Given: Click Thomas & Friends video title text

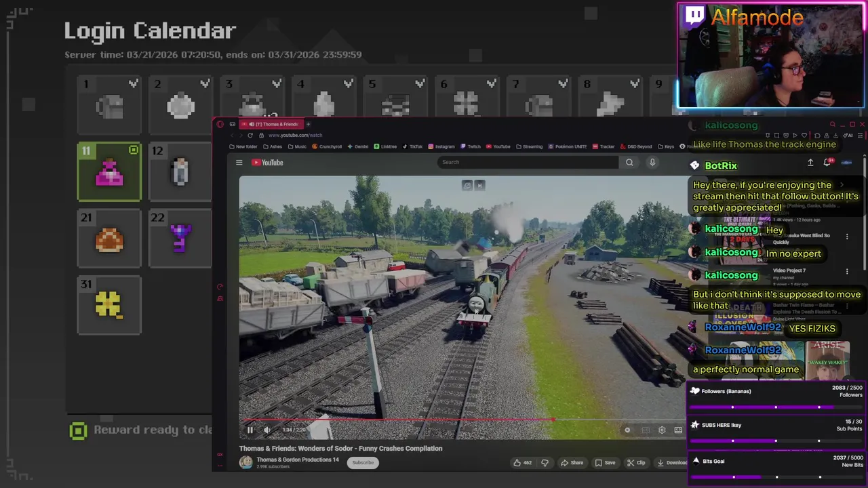Looking at the screenshot, I should [340, 448].
